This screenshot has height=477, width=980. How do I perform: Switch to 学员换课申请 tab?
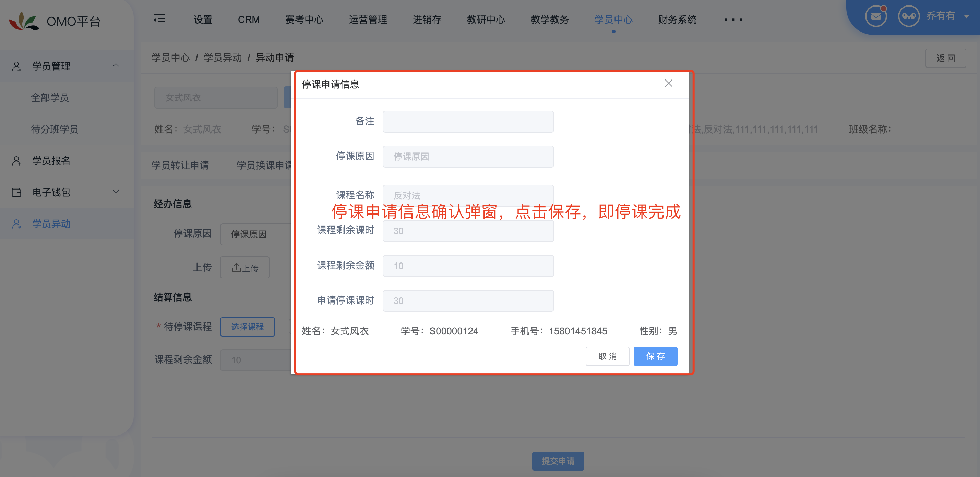pos(264,165)
